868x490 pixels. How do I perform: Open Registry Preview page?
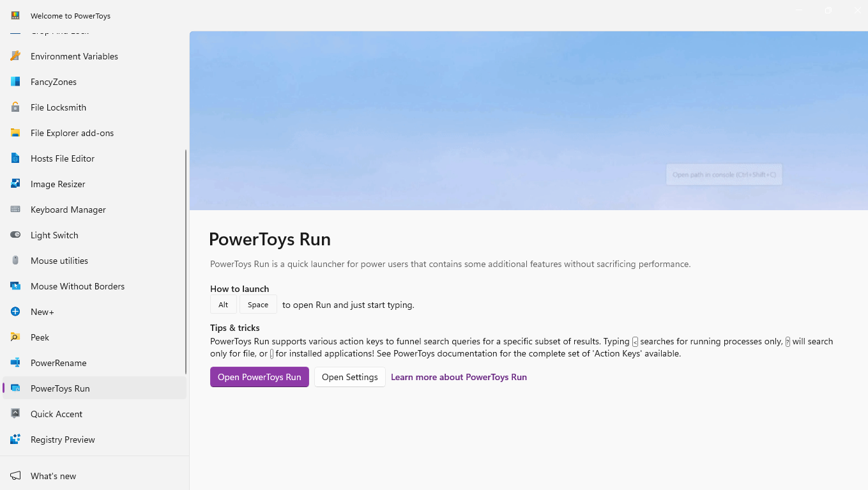coord(95,440)
